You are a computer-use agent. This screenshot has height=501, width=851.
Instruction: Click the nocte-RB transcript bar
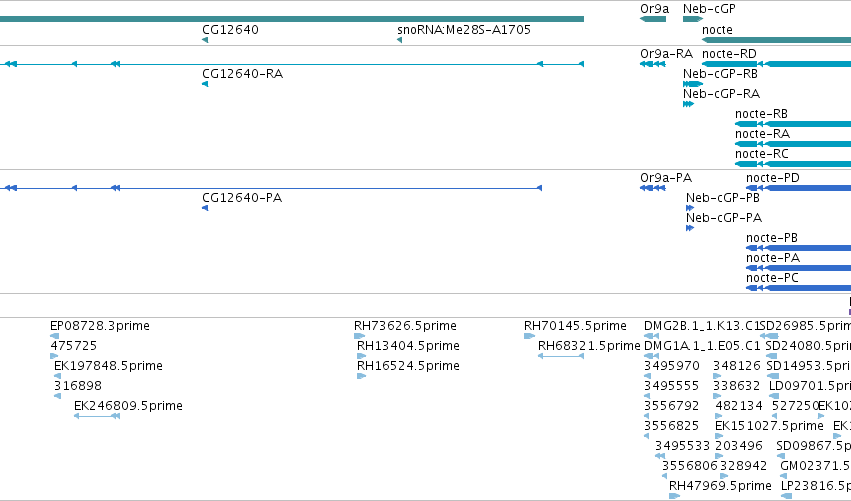(x=793, y=124)
